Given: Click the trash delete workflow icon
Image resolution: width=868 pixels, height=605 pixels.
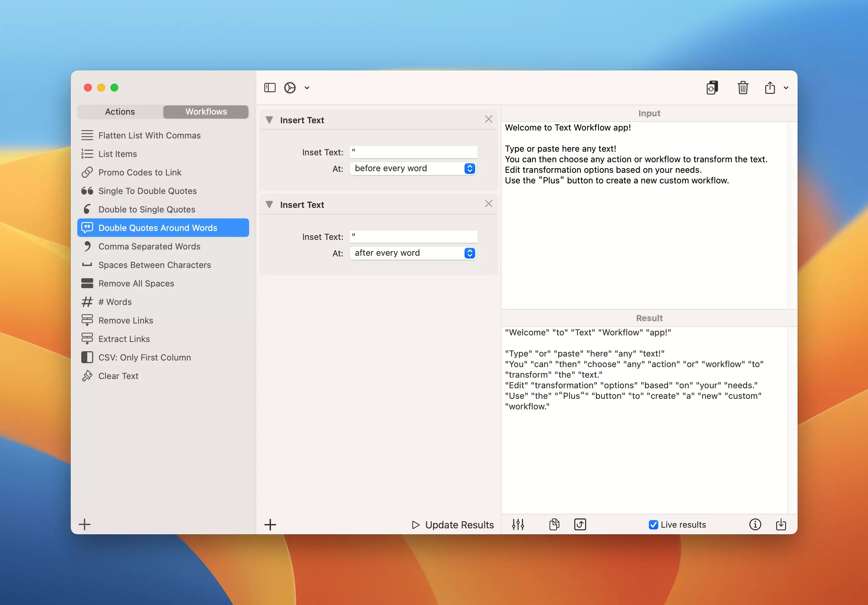Looking at the screenshot, I should (742, 88).
